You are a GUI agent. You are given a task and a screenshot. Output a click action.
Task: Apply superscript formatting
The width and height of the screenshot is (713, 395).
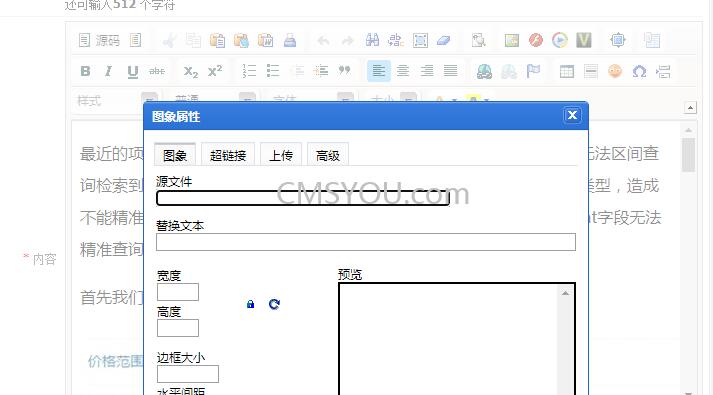[x=215, y=71]
